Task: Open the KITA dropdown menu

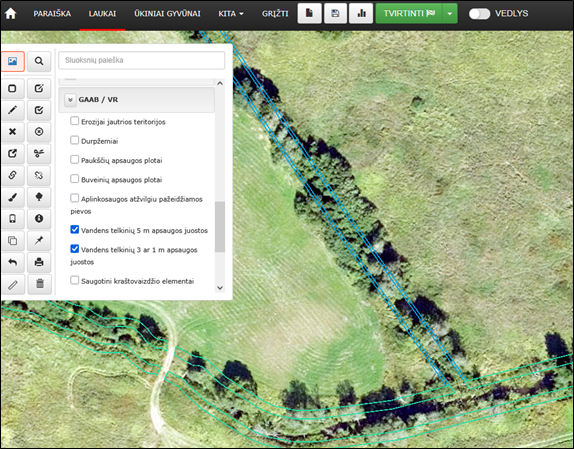Action: [231, 14]
